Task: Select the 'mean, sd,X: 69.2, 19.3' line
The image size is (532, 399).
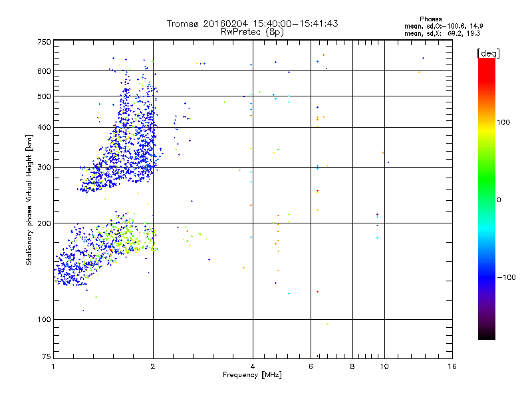Action: click(442, 34)
